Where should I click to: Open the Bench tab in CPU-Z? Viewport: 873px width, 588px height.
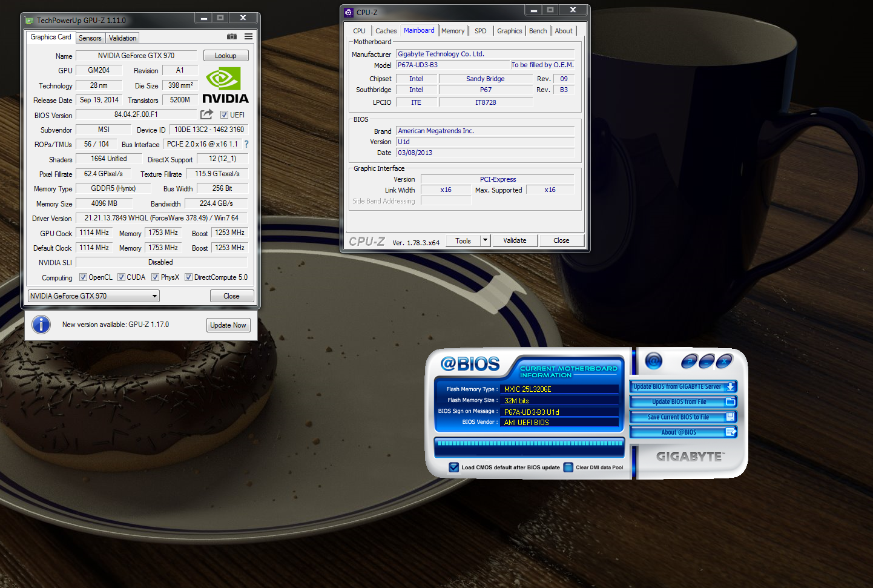click(x=538, y=31)
